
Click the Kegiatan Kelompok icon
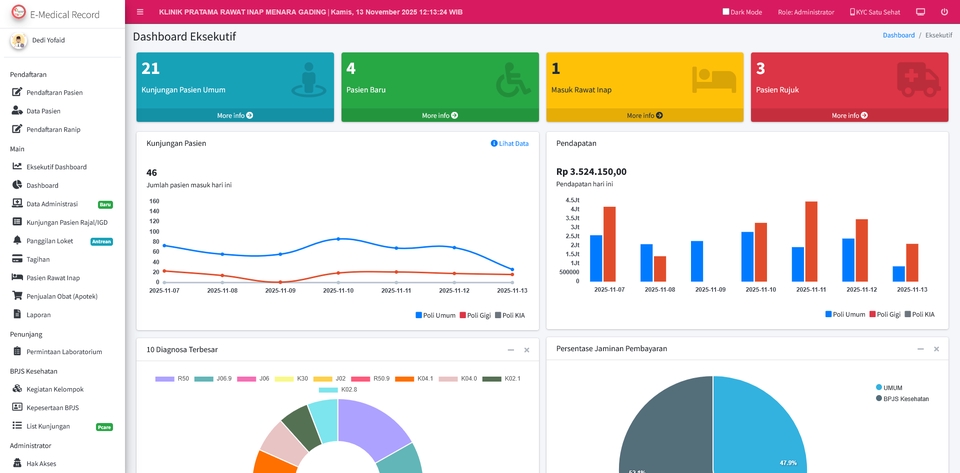(17, 389)
